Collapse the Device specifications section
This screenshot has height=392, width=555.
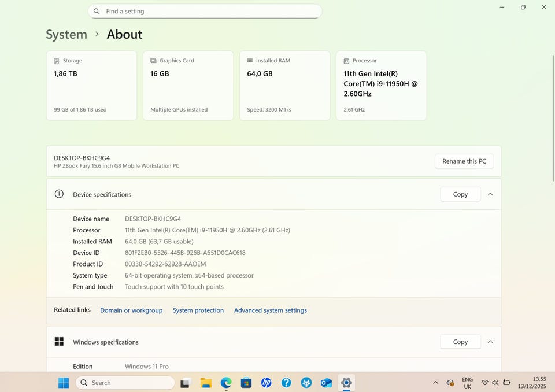490,194
